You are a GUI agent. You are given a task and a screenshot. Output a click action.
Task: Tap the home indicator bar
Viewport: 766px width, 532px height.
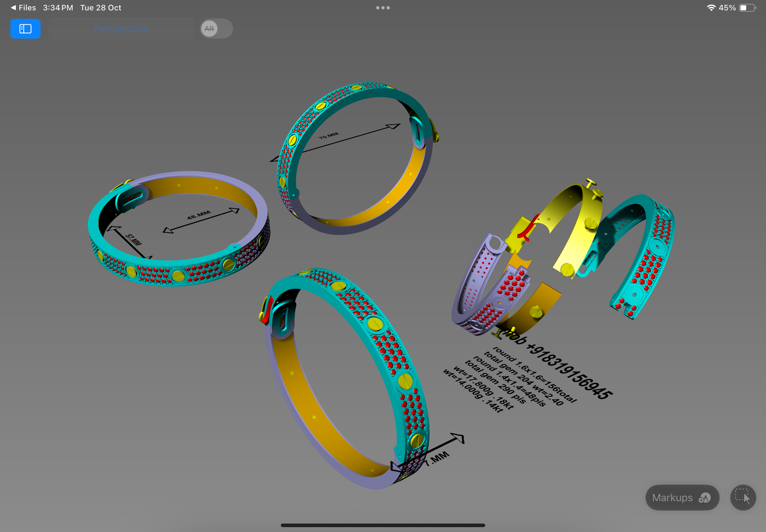click(383, 525)
